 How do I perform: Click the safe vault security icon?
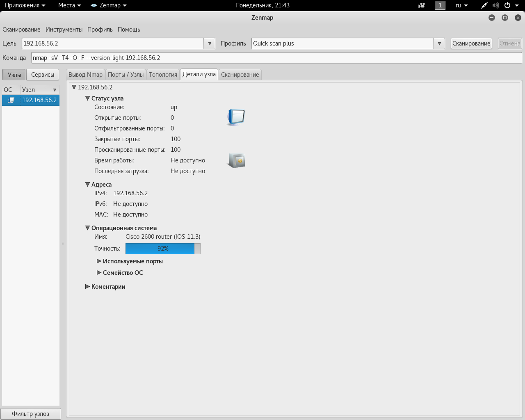pos(236,160)
